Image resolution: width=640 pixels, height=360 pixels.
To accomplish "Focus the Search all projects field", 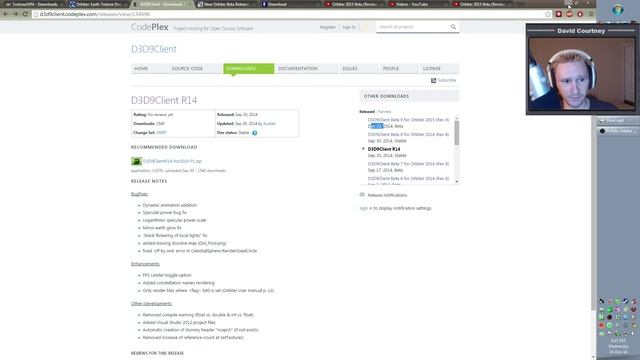I will tap(412, 27).
